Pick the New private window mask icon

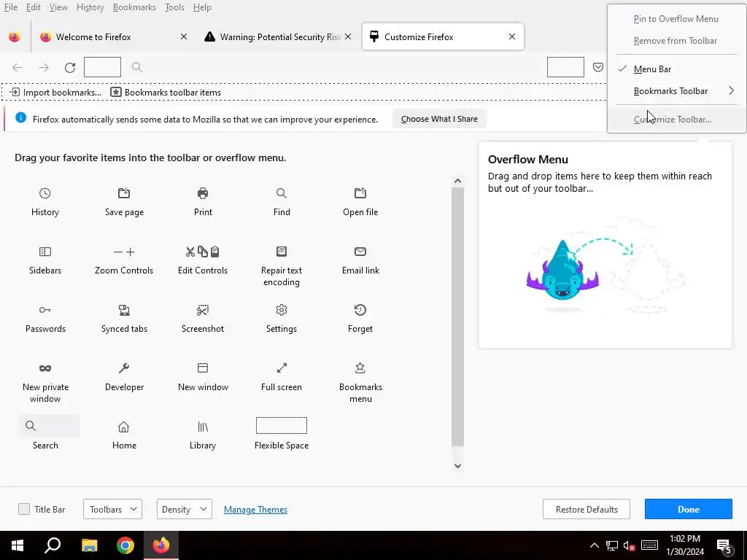coord(44,368)
